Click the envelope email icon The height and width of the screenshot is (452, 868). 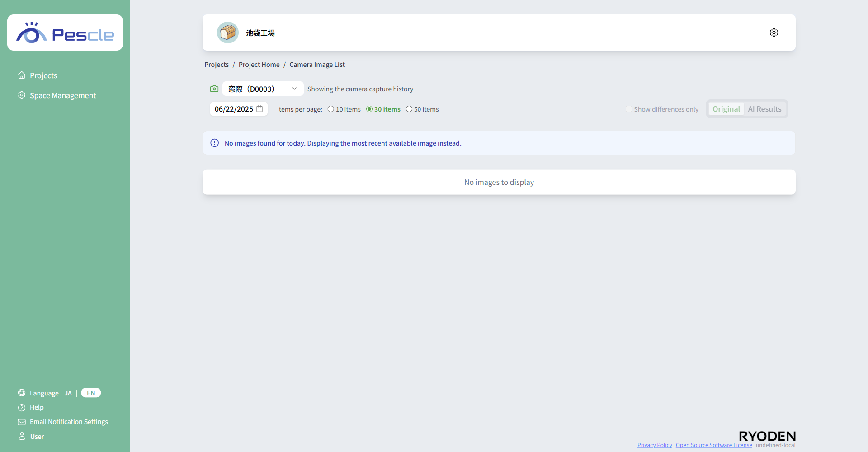tap(22, 422)
